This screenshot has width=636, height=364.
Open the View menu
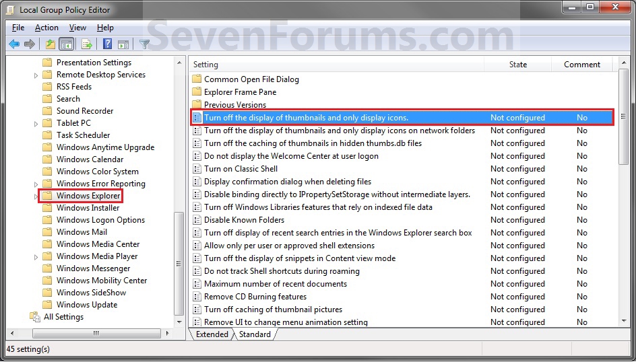tap(77, 28)
